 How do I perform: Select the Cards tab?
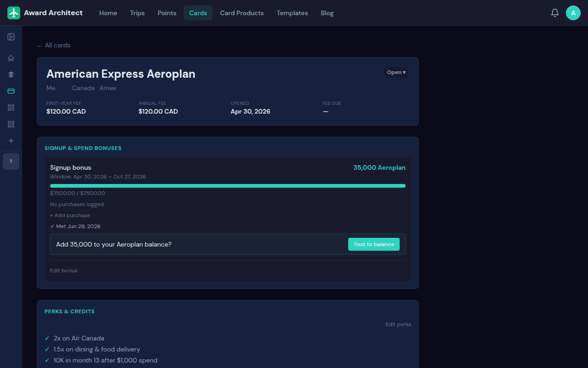[x=198, y=13]
